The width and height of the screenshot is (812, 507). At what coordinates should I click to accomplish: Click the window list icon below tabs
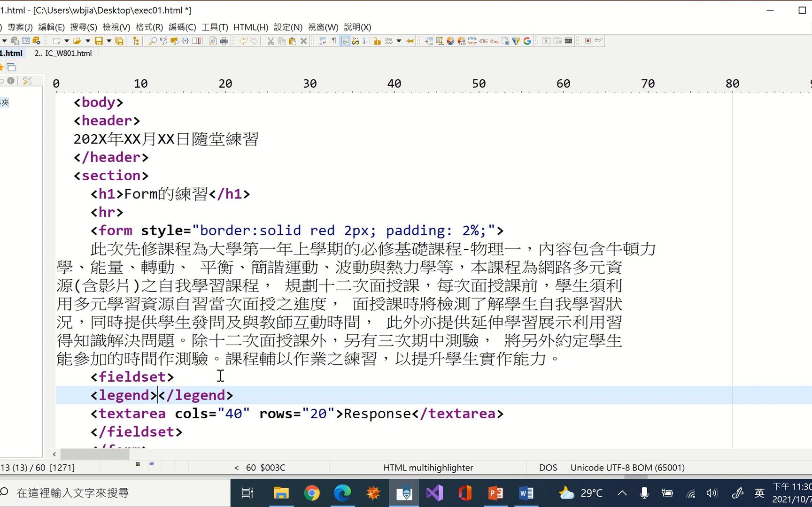[x=11, y=67]
